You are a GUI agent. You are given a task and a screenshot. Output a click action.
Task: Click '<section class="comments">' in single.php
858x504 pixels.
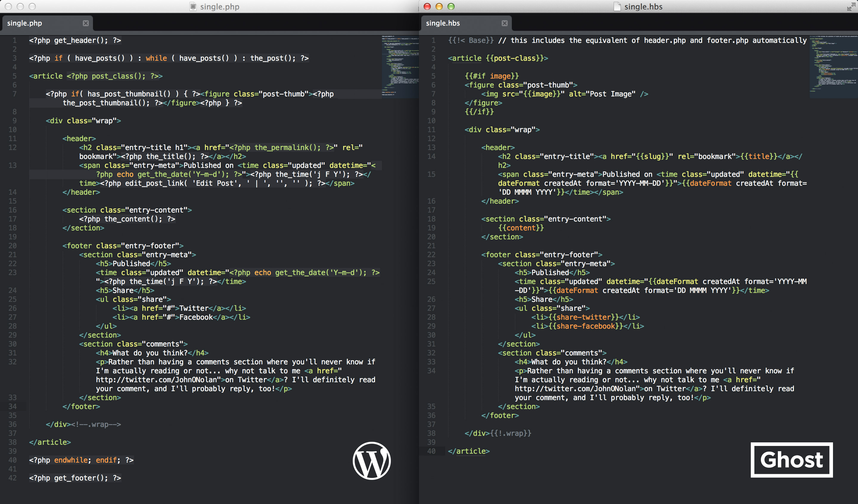tap(133, 344)
